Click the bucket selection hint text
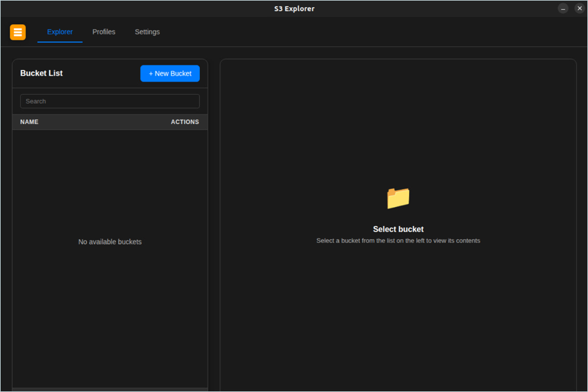 coord(398,241)
